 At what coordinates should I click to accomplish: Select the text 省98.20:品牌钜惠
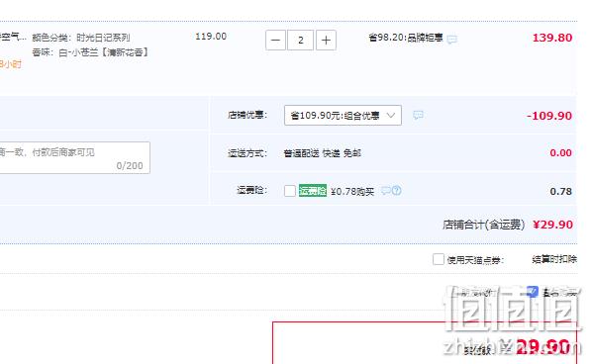click(406, 38)
